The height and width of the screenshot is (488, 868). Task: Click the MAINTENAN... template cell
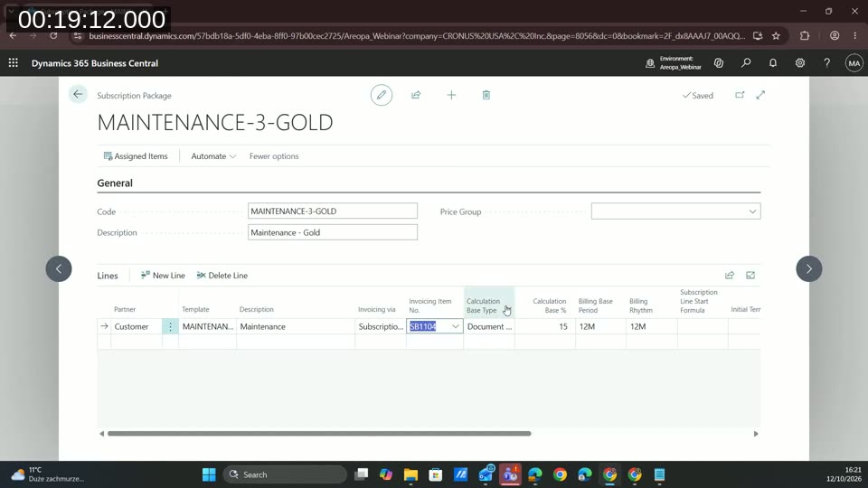208,326
